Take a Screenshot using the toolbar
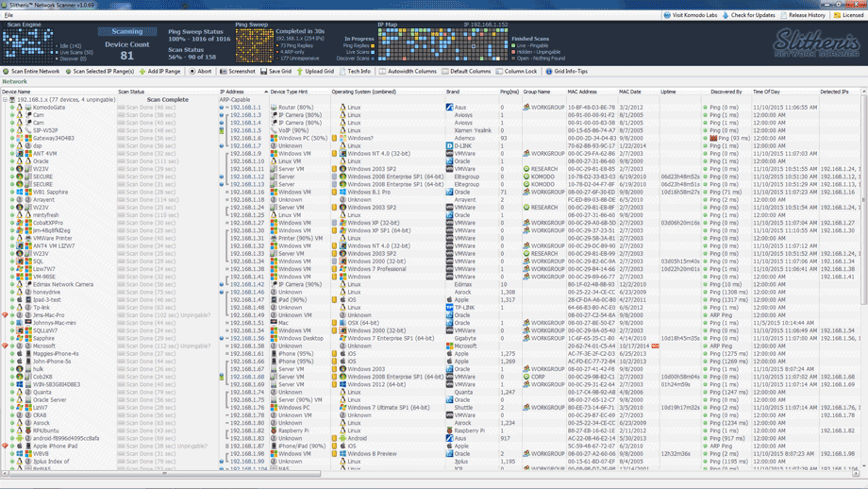Image resolution: width=868 pixels, height=489 pixels. click(238, 72)
